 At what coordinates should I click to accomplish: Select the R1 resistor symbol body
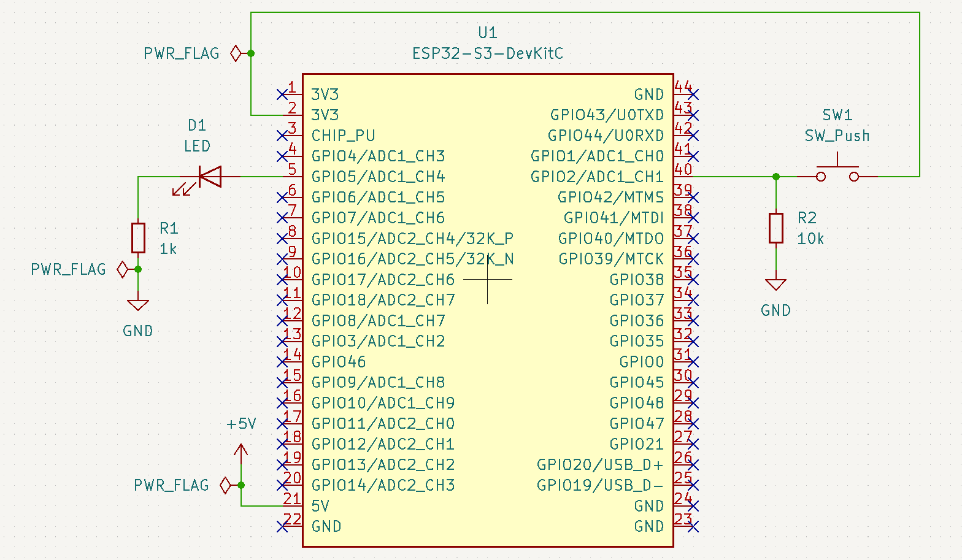[138, 238]
